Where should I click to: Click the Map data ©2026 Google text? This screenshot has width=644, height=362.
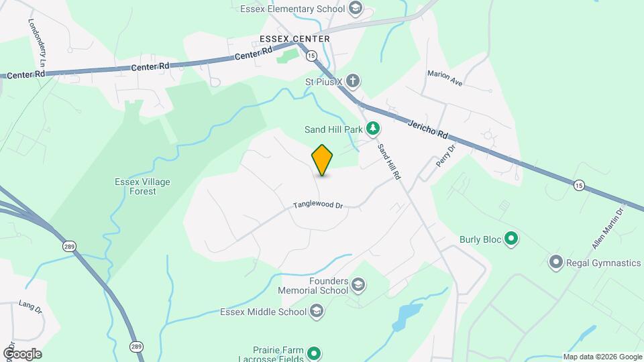tap(602, 357)
